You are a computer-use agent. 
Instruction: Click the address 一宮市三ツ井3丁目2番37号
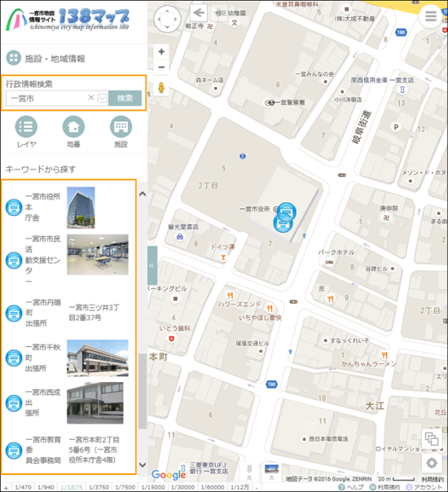coord(94,313)
